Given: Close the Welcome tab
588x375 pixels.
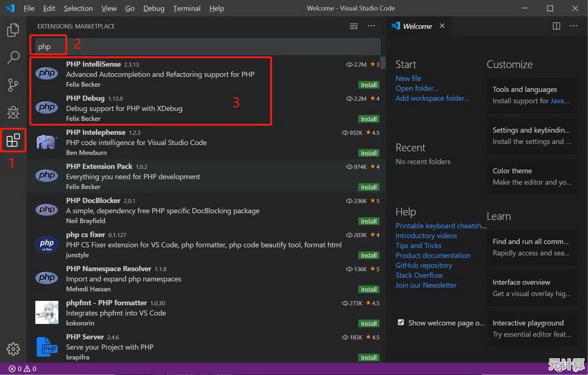Looking at the screenshot, I should tap(442, 26).
